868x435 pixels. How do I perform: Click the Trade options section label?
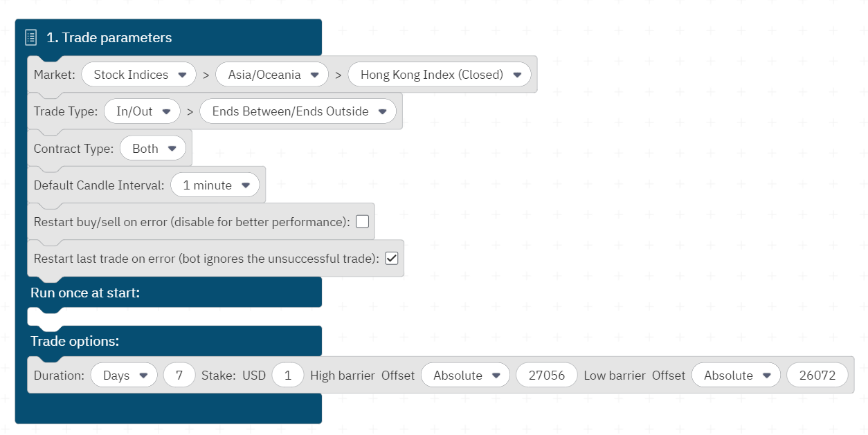(x=75, y=342)
